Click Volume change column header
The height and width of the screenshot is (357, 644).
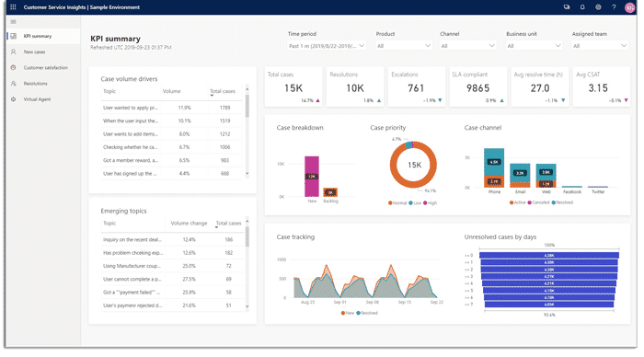click(189, 223)
